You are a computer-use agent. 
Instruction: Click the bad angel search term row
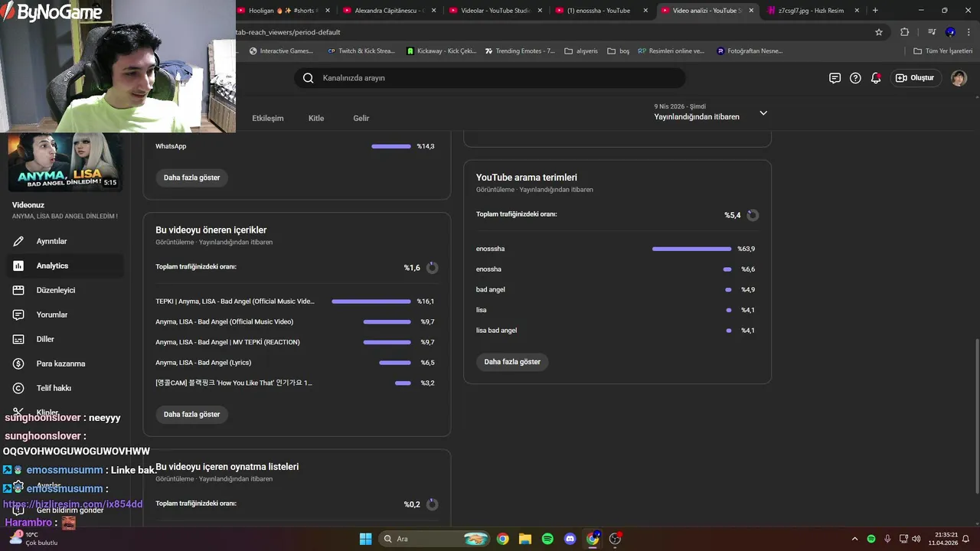(616, 289)
